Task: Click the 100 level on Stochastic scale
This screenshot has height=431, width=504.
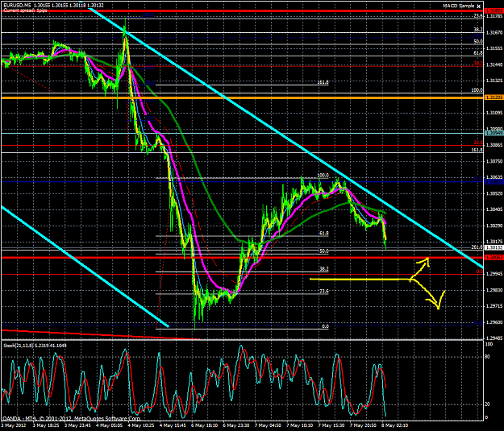Action: click(x=489, y=344)
